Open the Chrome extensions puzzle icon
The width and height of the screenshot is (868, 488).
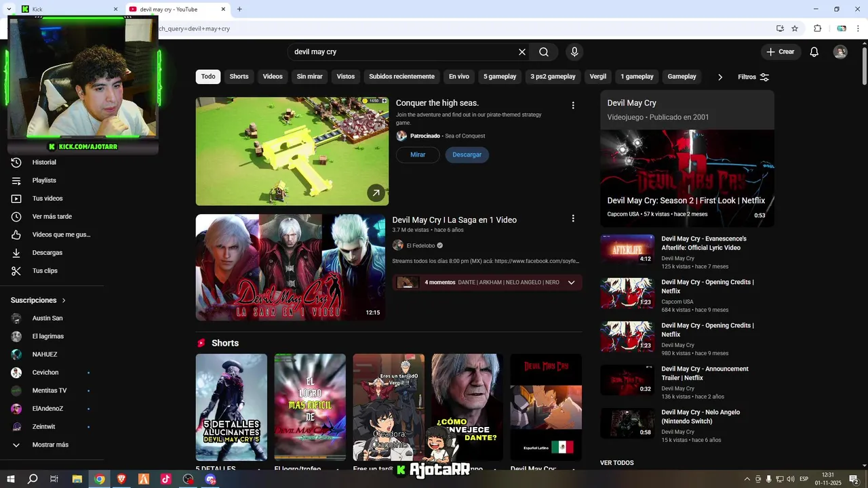817,28
